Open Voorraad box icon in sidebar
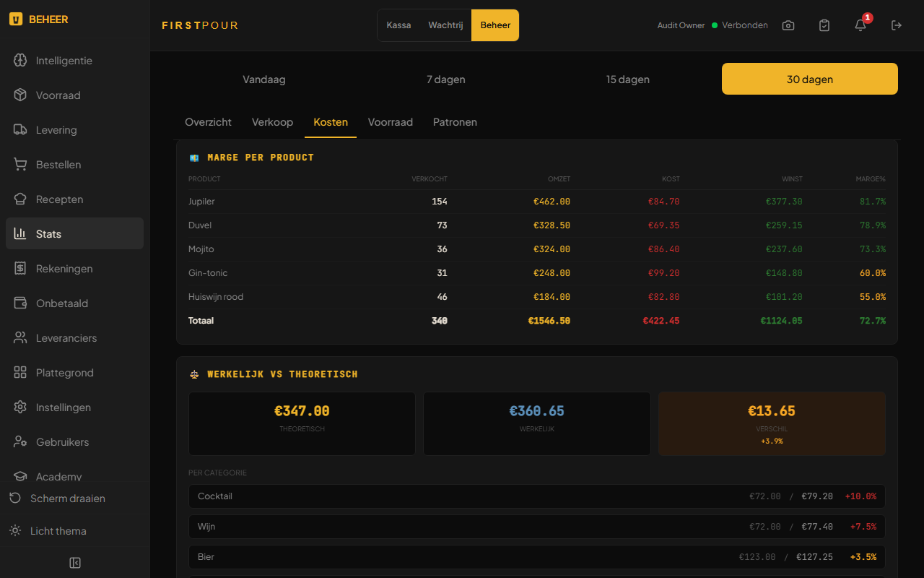This screenshot has width=924, height=578. (20, 95)
